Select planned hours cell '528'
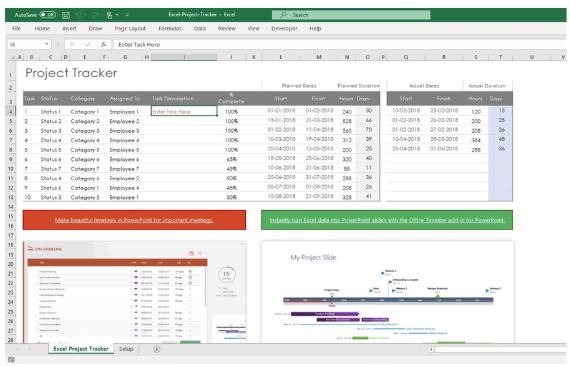 click(x=347, y=121)
